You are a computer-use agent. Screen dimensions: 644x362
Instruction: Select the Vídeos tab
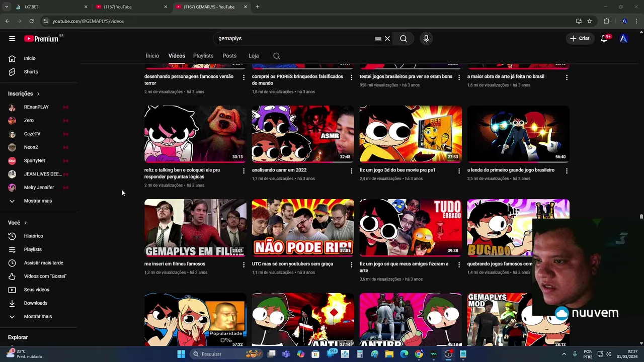[177, 56]
